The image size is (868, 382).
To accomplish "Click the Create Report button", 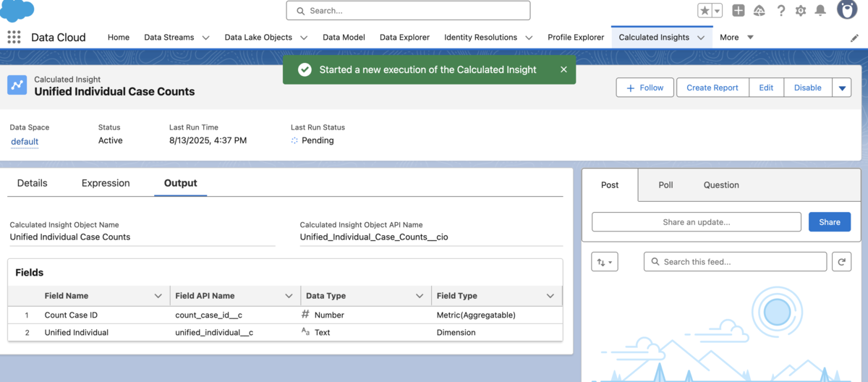I will point(712,88).
